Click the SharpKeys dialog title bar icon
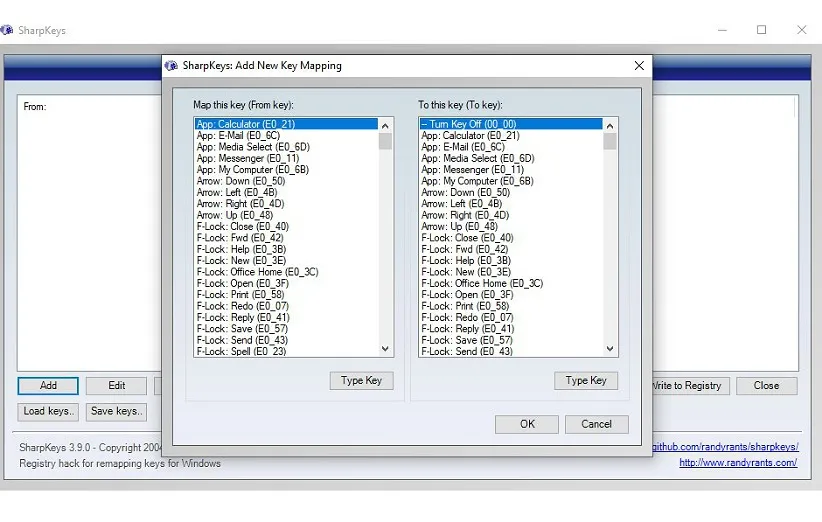The width and height of the screenshot is (822, 522). 171,66
